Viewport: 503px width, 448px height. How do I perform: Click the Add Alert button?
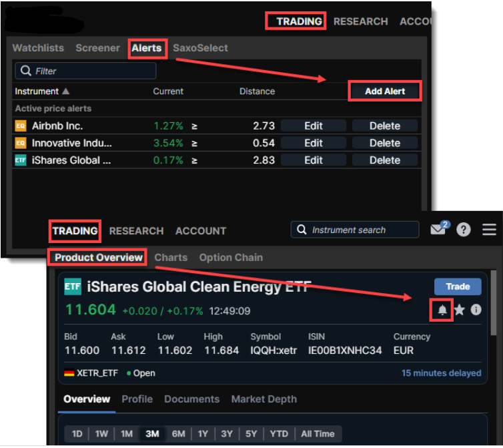[x=385, y=91]
